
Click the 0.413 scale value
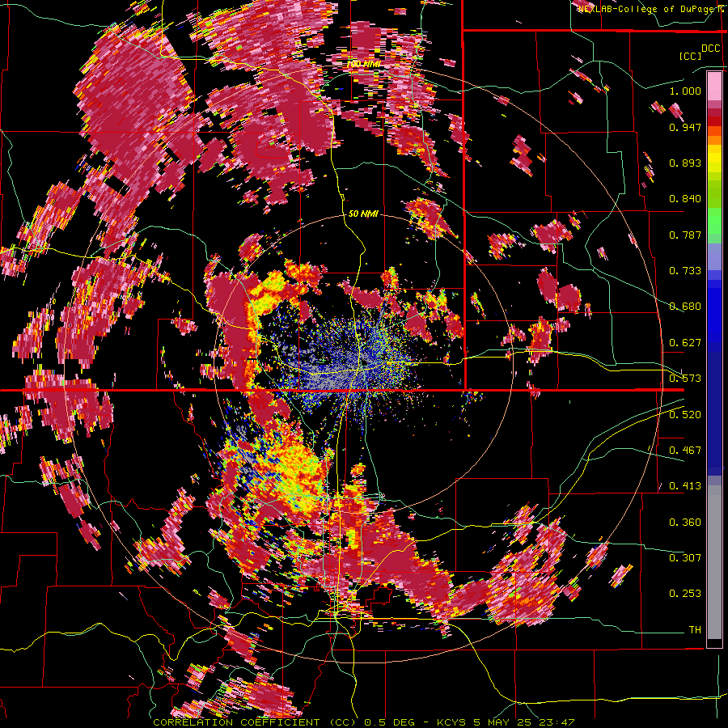[x=685, y=486]
